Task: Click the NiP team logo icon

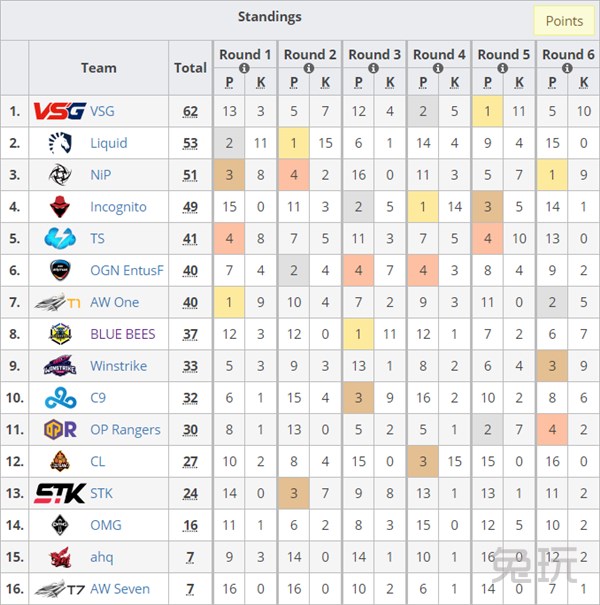Action: click(x=59, y=175)
